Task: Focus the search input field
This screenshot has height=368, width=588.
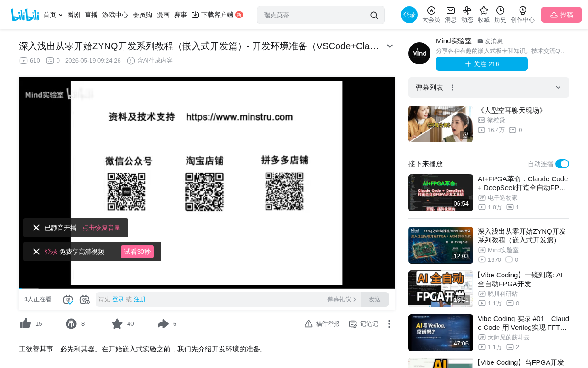Action: coord(315,15)
